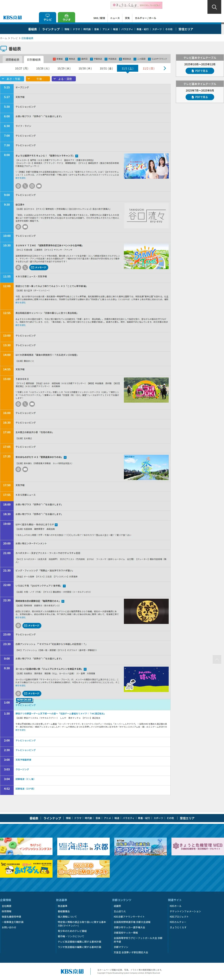Open うまDOKI program thumbnail
224x980 pixels.
tap(146, 390)
